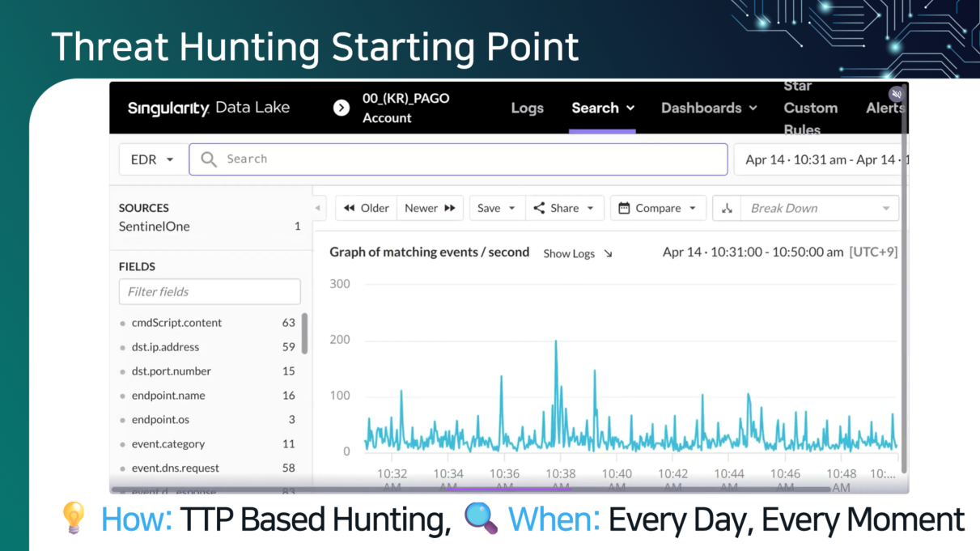
Task: Click the Singularity Data Lake logo
Action: pyautogui.click(x=209, y=108)
